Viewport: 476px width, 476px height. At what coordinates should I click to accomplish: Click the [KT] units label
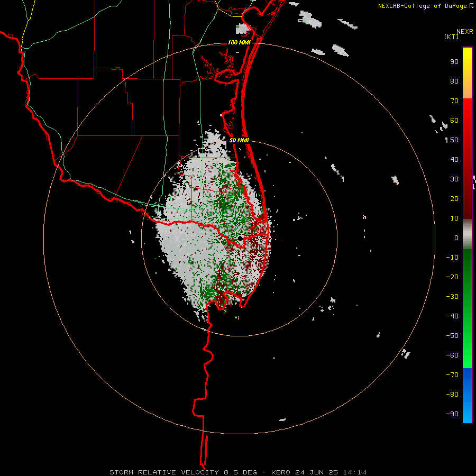452,36
